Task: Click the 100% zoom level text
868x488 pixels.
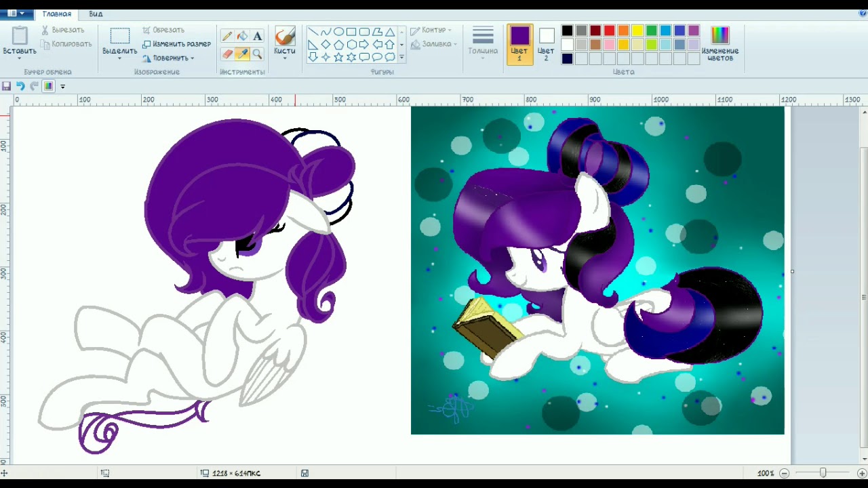Action: 766,473
